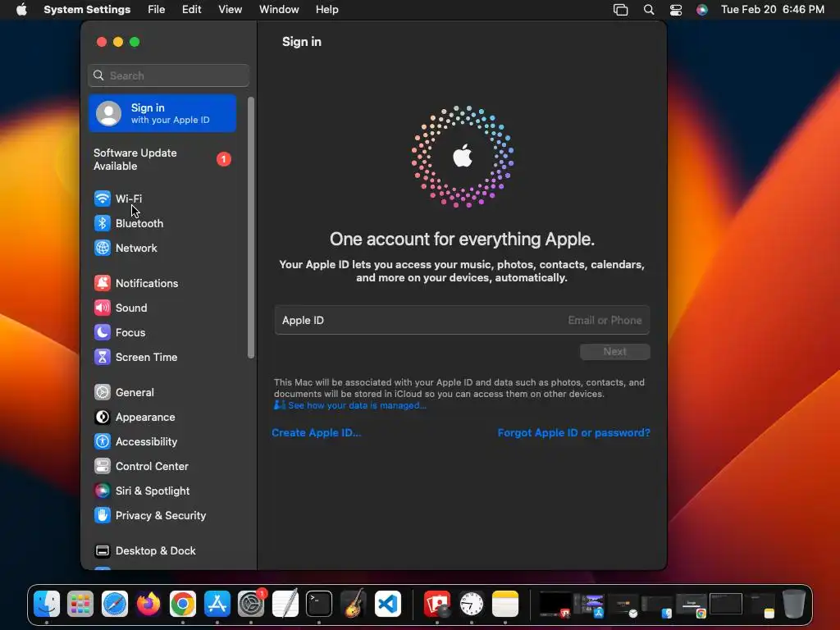Image resolution: width=840 pixels, height=630 pixels.
Task: Open Notes from the Dock
Action: pos(505,604)
